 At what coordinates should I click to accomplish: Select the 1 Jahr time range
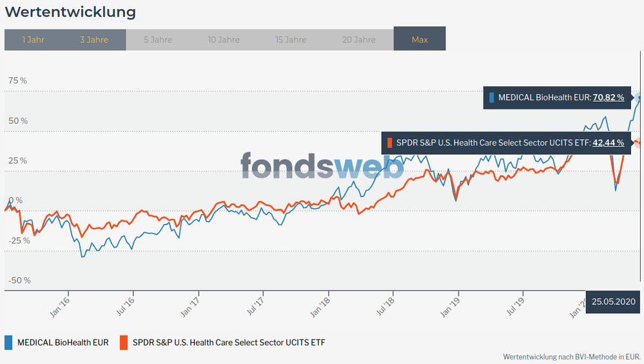point(33,39)
